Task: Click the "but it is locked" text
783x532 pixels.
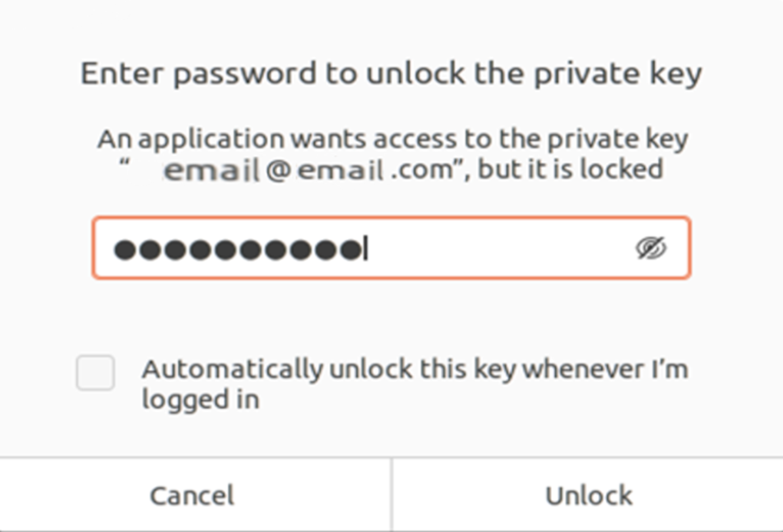Action: point(570,169)
